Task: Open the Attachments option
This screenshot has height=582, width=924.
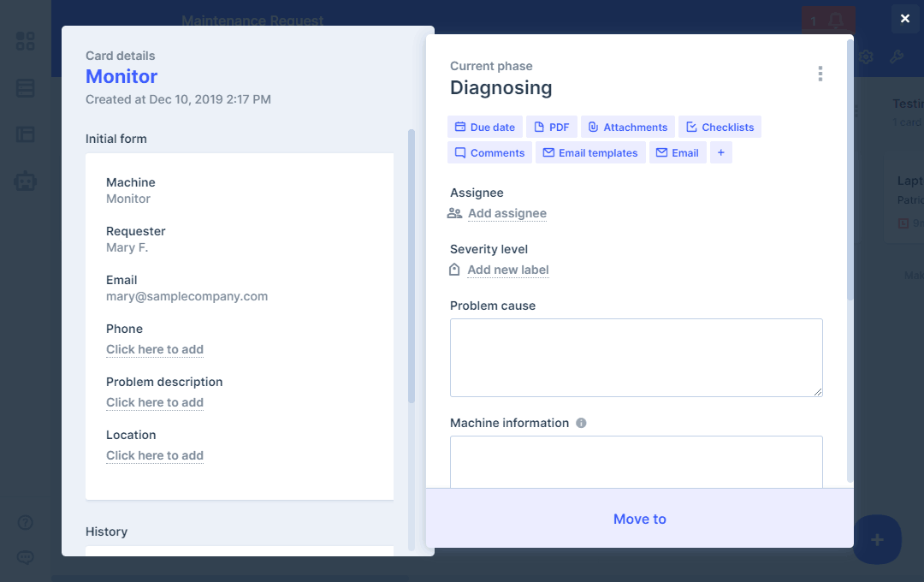Action: 627,127
